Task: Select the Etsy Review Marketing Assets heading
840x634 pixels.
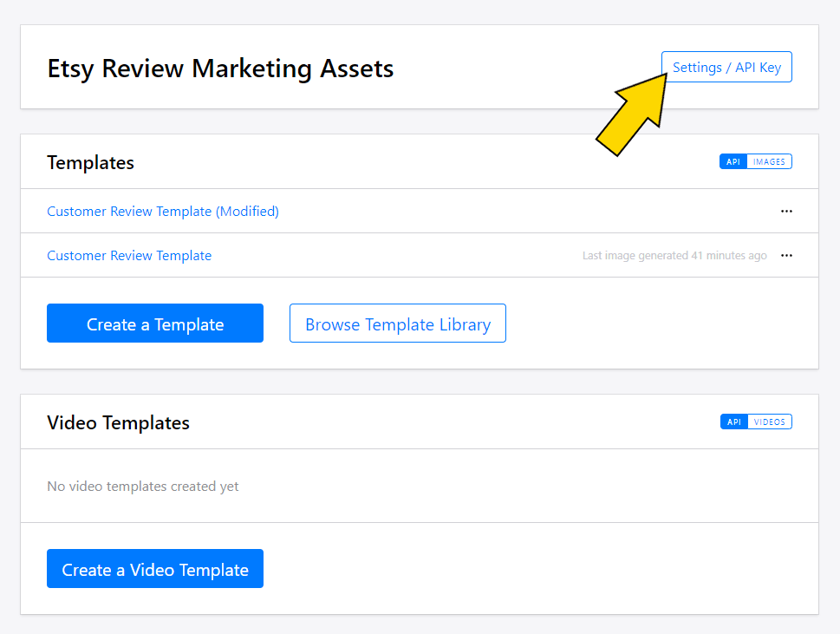Action: click(220, 69)
